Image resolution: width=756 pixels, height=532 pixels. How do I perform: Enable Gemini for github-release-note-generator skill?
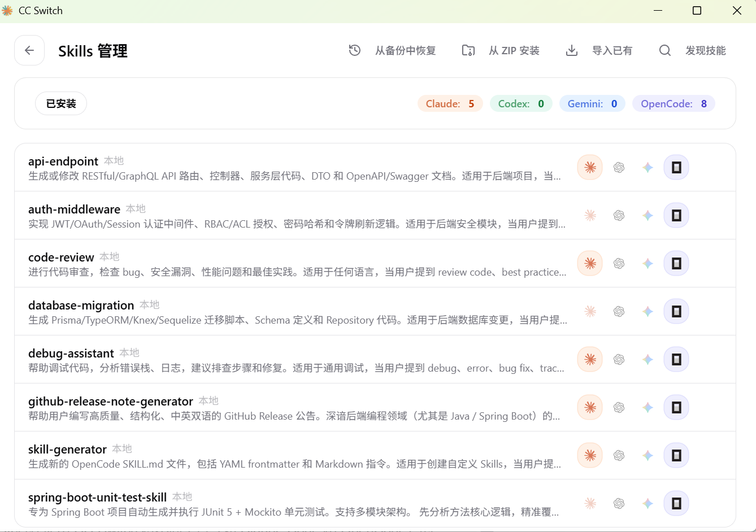tap(648, 407)
